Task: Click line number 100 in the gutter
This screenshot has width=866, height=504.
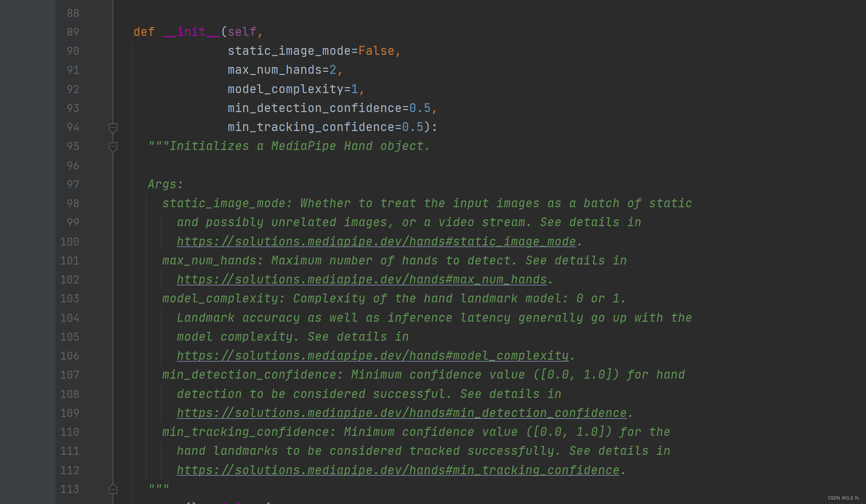Action: point(70,242)
